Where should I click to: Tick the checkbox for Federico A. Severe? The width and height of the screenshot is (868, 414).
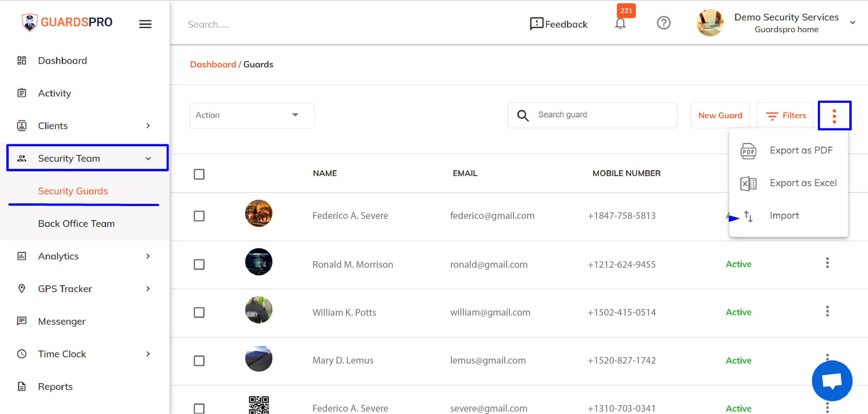tap(199, 216)
